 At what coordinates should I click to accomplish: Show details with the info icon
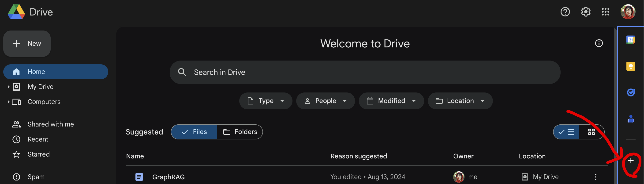599,43
